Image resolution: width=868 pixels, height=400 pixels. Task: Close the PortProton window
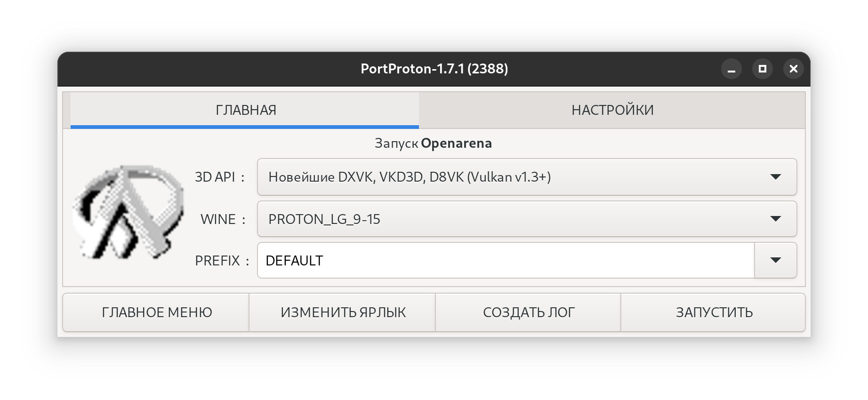pyautogui.click(x=794, y=69)
